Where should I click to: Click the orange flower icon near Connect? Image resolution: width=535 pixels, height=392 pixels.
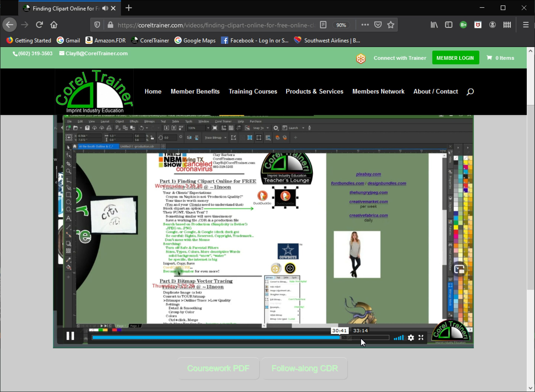click(x=361, y=58)
